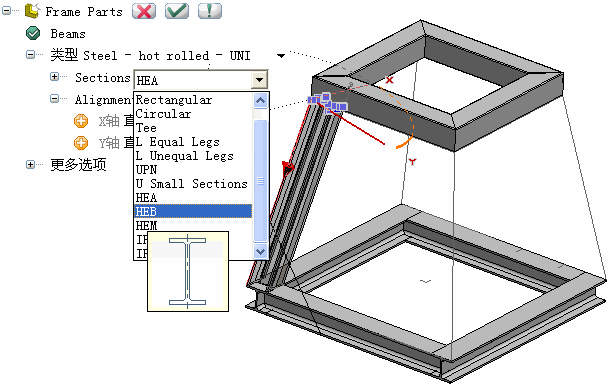Click the Frame Parts title text
This screenshot has width=610, height=387.
pyautogui.click(x=84, y=12)
